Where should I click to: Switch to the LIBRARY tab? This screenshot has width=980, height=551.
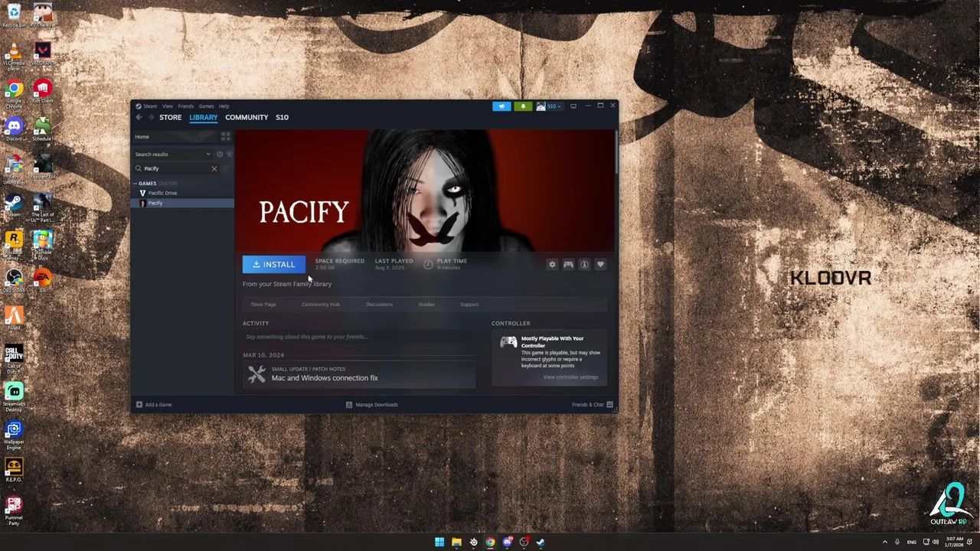click(x=204, y=117)
